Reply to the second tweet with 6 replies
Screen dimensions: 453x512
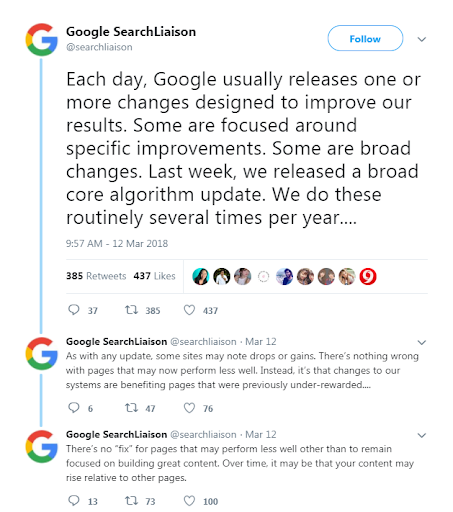pos(74,408)
